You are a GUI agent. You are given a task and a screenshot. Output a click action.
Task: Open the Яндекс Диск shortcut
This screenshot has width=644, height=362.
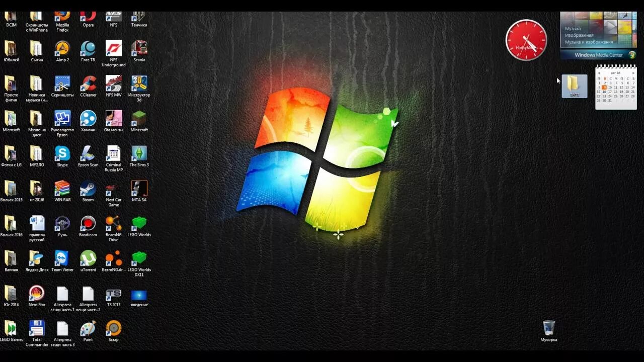(37, 261)
